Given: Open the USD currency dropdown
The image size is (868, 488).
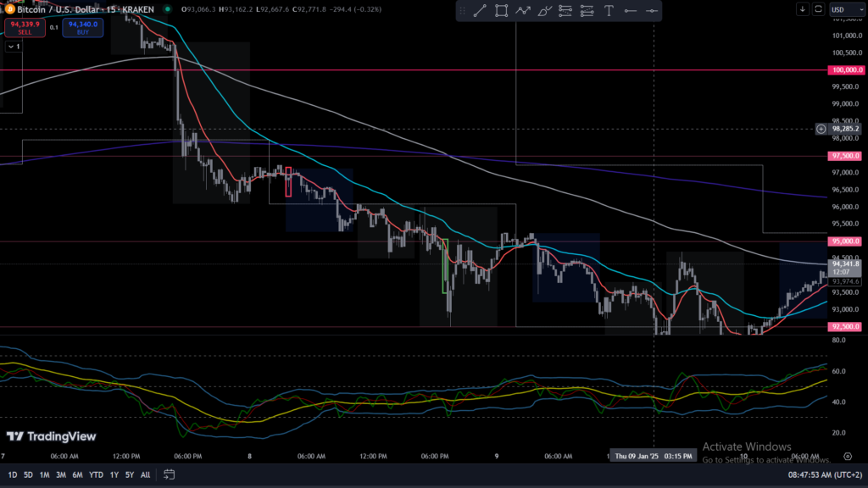Looking at the screenshot, I should coord(841,9).
